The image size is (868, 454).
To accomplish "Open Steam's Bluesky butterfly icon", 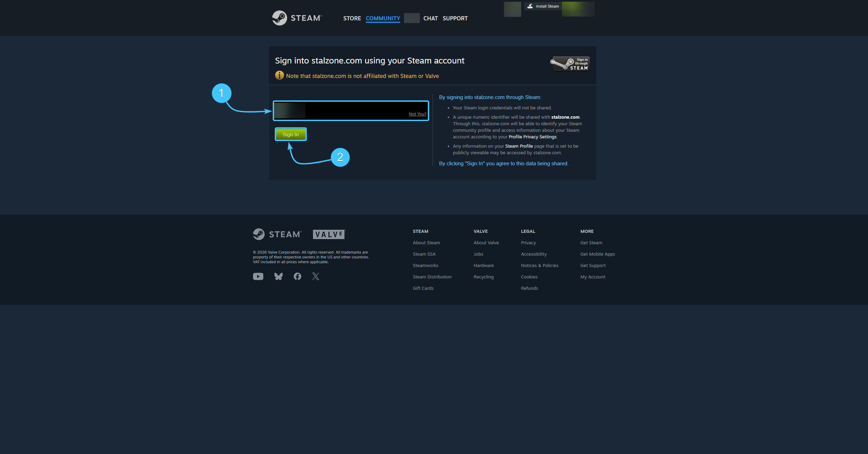I will [x=279, y=276].
